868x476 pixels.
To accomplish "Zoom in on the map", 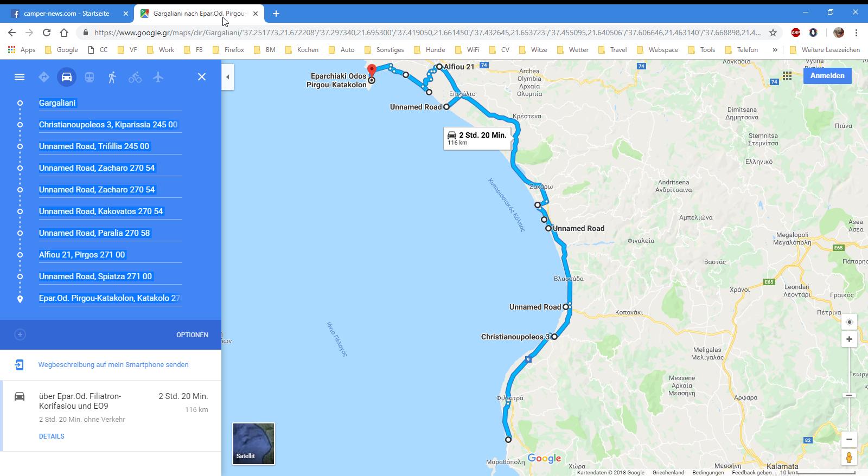I will point(849,339).
